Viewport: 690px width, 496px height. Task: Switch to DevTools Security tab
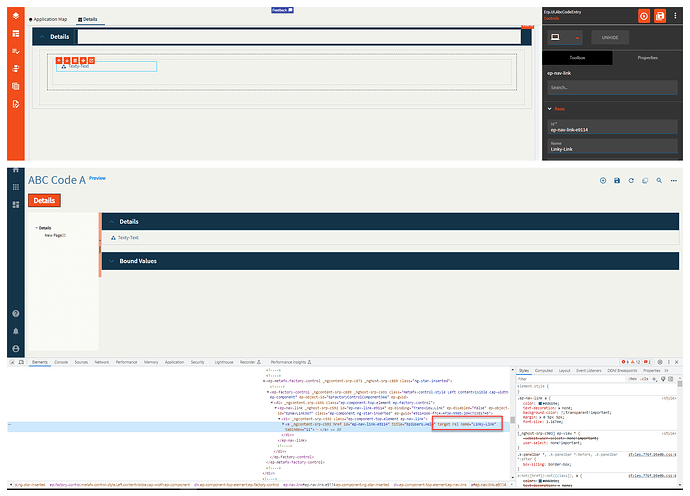coord(198,362)
